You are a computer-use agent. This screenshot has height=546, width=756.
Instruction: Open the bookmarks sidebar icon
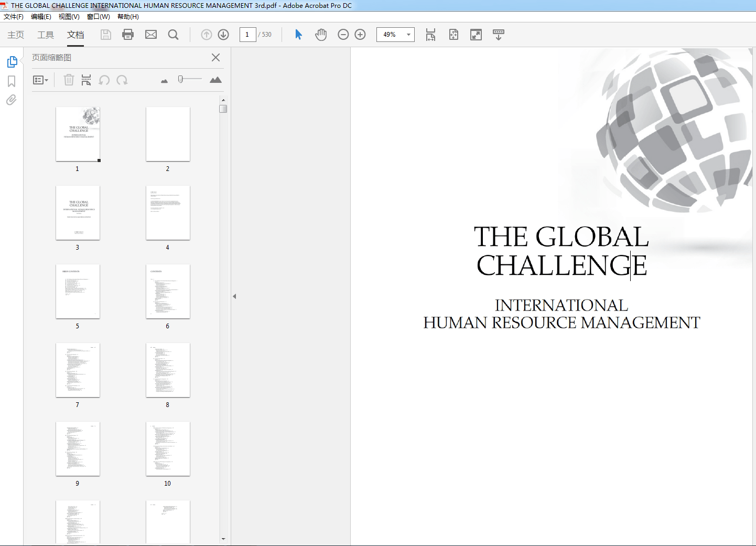coord(12,81)
